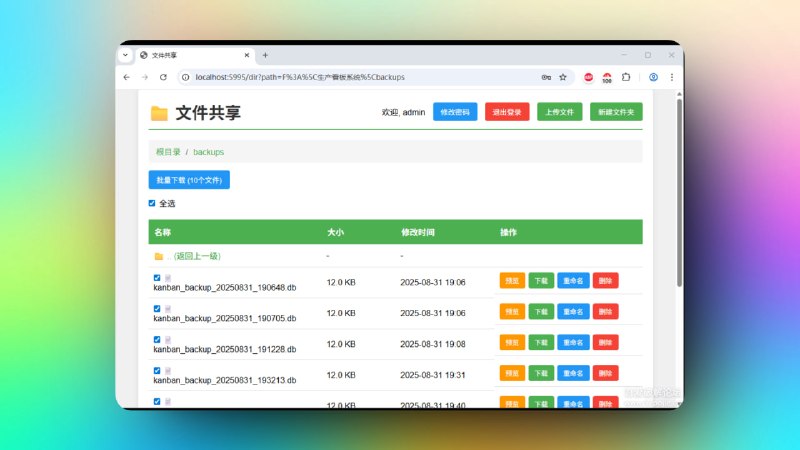The width and height of the screenshot is (800, 450).
Task: Rename kanban_backup_20250831_190705.db with the blue button
Action: pos(573,312)
